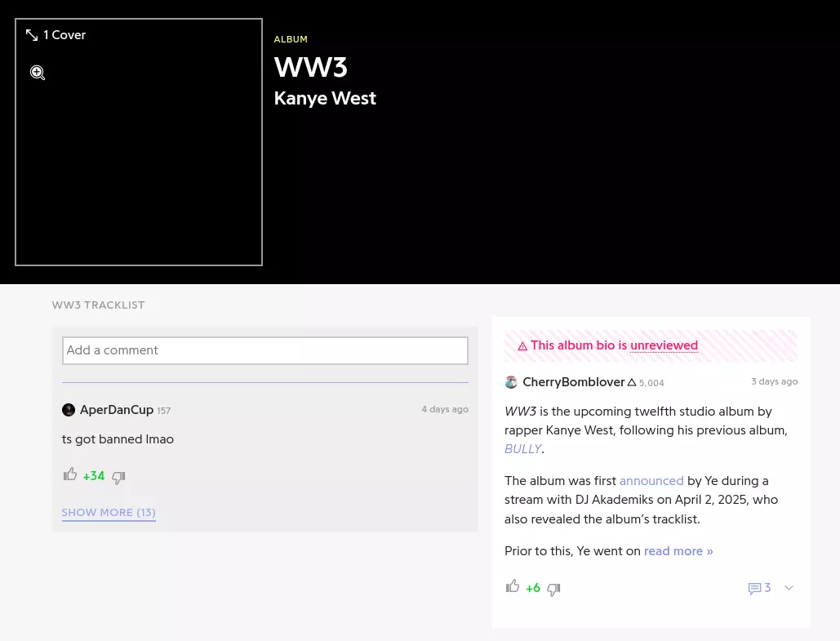
Task: Click the unreviewed link in bio warning
Action: point(664,345)
